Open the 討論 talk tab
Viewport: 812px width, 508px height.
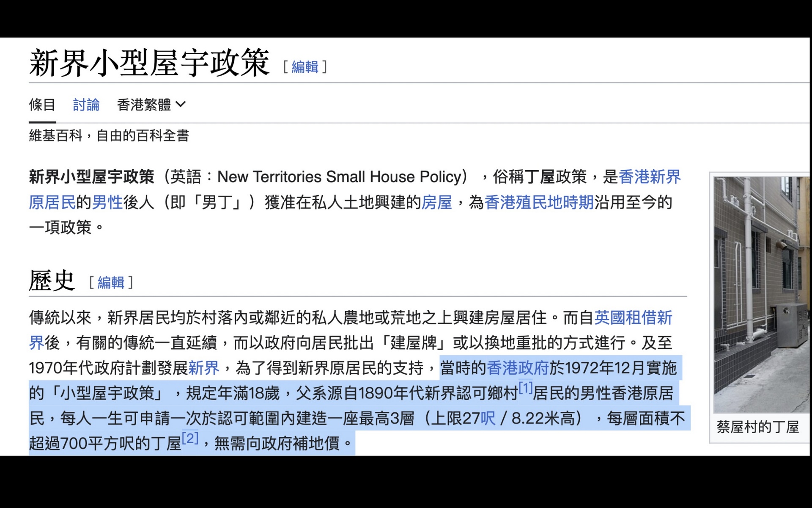click(x=86, y=105)
